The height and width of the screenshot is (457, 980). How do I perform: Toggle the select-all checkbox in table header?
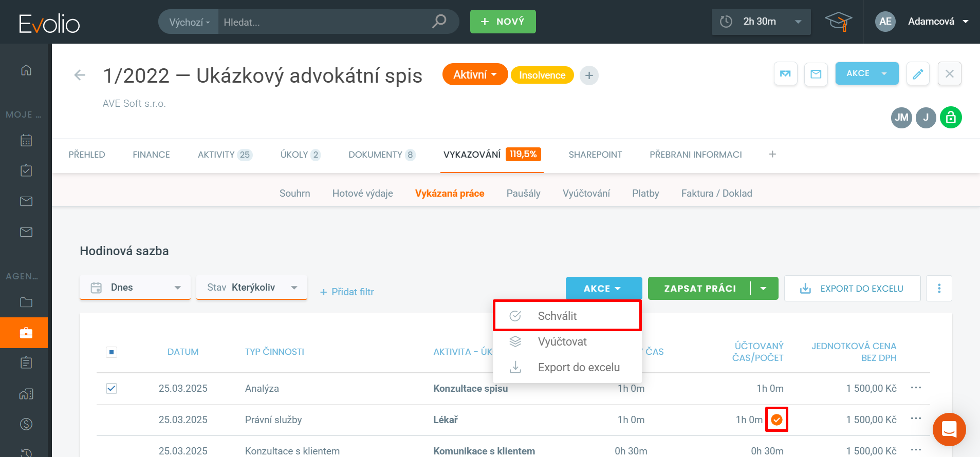pyautogui.click(x=112, y=352)
